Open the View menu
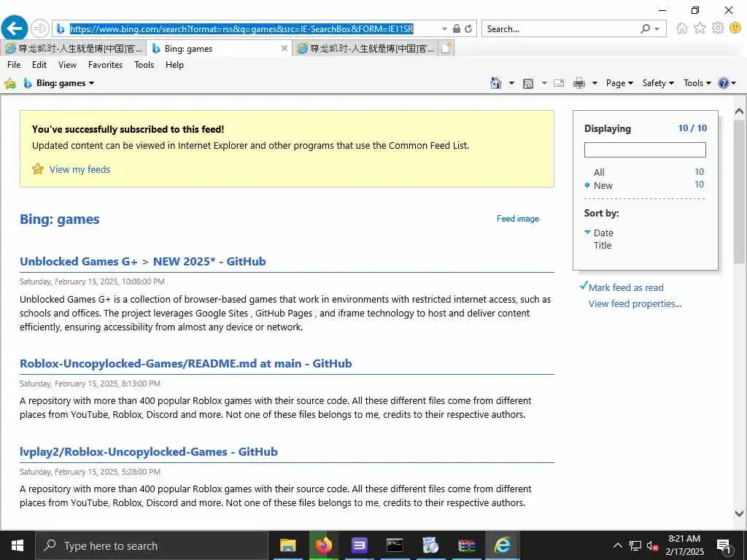This screenshot has width=747, height=560. (67, 65)
